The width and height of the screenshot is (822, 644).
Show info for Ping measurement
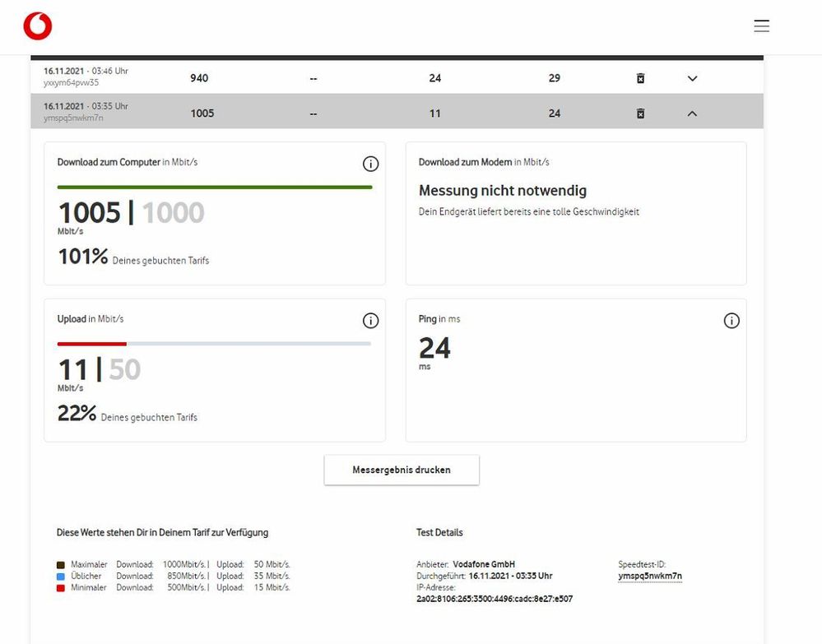pos(731,320)
